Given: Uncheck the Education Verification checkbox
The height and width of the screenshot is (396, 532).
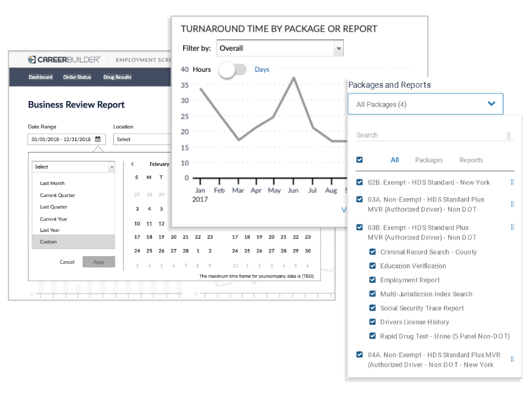Looking at the screenshot, I should (x=373, y=266).
